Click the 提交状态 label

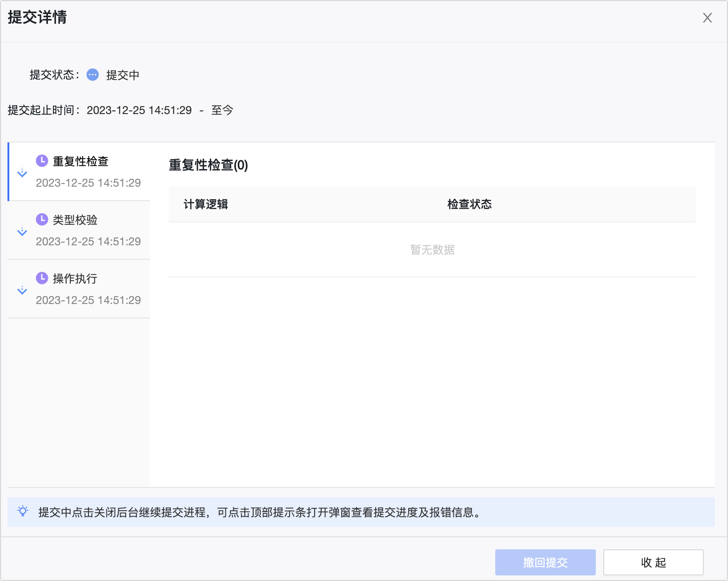point(54,75)
